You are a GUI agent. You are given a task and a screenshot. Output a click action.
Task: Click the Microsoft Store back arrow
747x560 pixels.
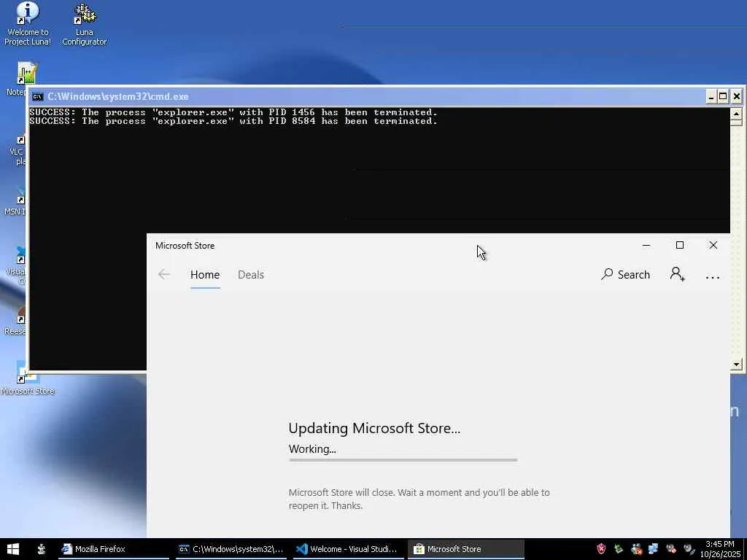coord(164,274)
